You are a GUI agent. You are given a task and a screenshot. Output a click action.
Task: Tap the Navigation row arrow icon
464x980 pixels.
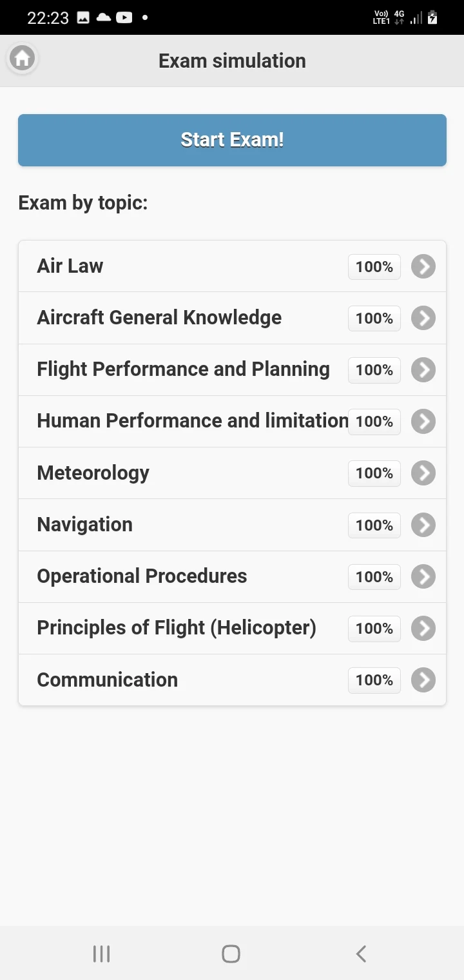[423, 525]
